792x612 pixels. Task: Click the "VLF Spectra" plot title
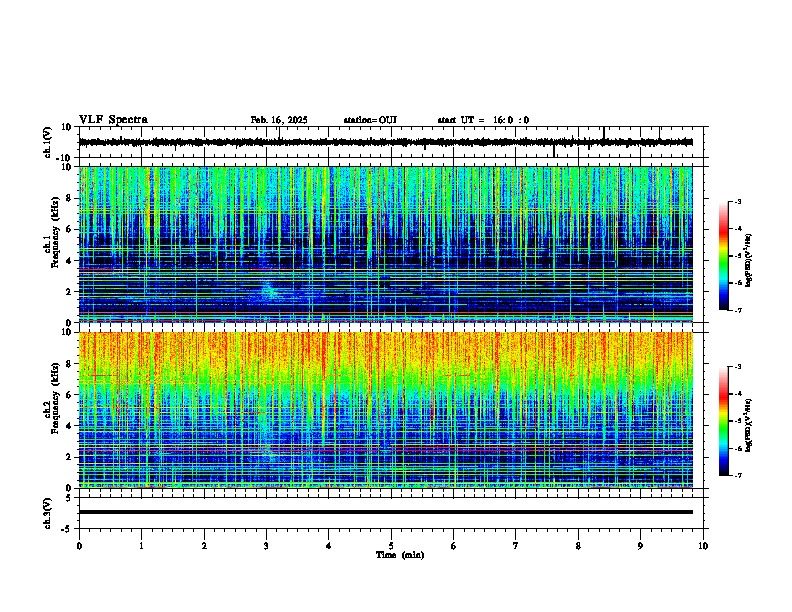pyautogui.click(x=113, y=120)
